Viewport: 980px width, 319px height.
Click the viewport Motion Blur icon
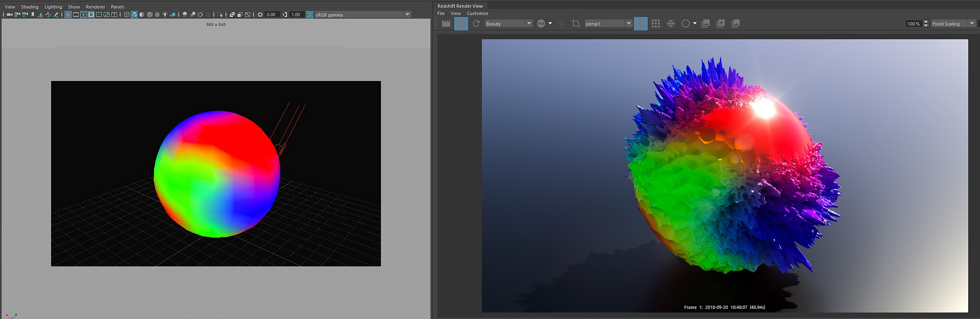pyautogui.click(x=193, y=15)
